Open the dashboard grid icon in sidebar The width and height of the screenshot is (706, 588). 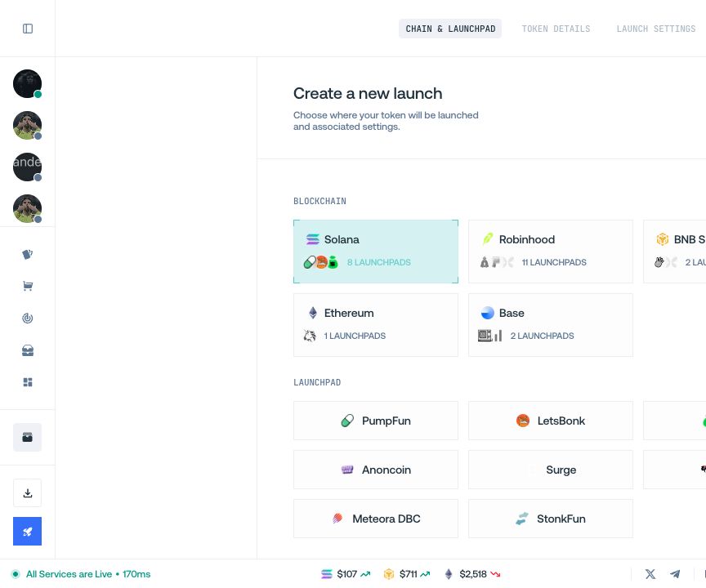point(28,382)
